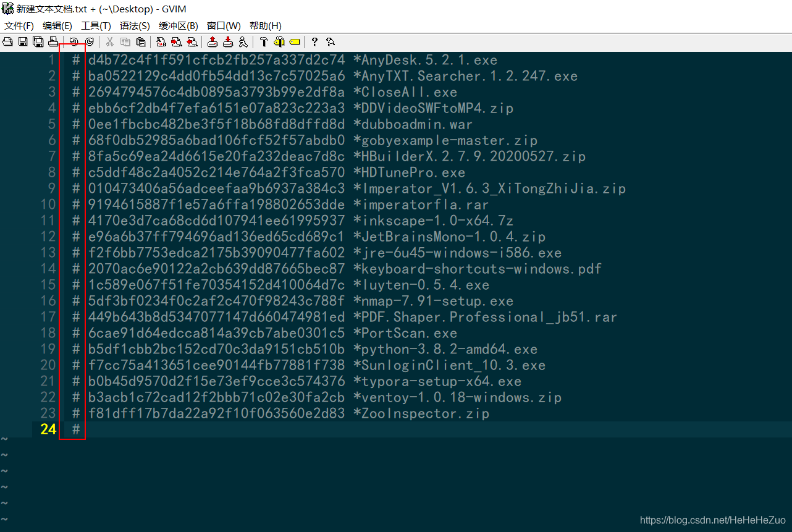
Task: Click *Imperator_V1.6.3_XiTongZhiJia.zip file name
Action: coord(489,188)
